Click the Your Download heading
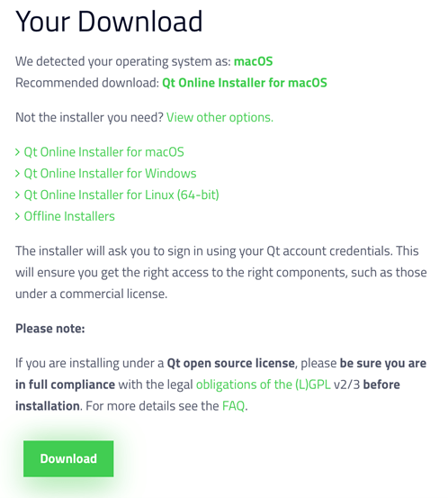This screenshot has width=448, height=498. [109, 22]
